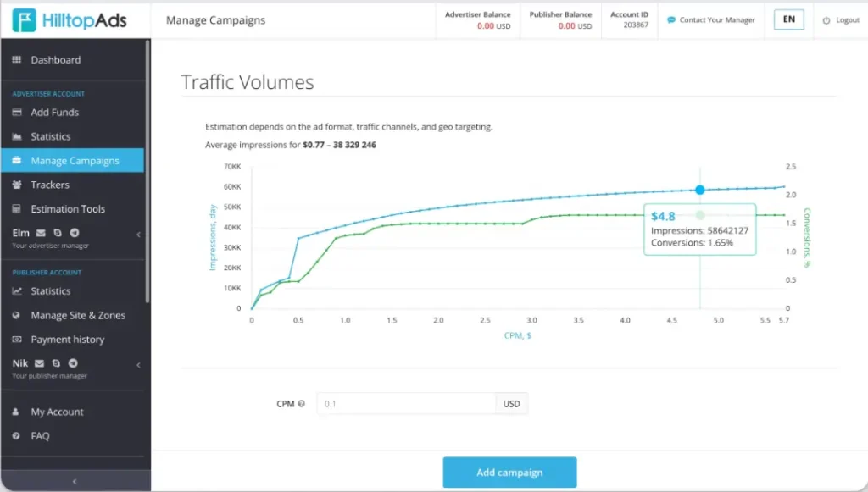
Task: Click the Trackers people icon
Action: [x=17, y=185]
